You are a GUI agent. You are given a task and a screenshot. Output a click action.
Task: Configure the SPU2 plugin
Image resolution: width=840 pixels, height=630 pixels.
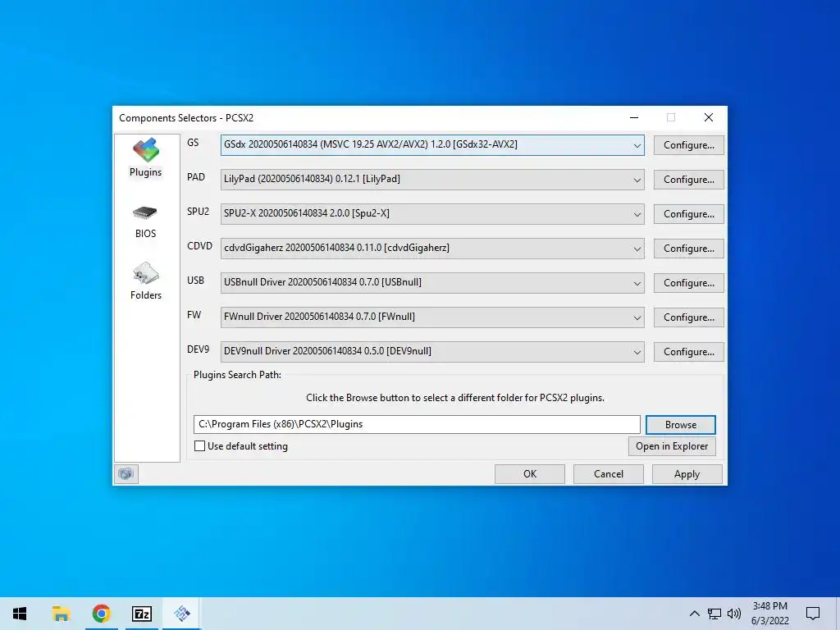(x=688, y=214)
